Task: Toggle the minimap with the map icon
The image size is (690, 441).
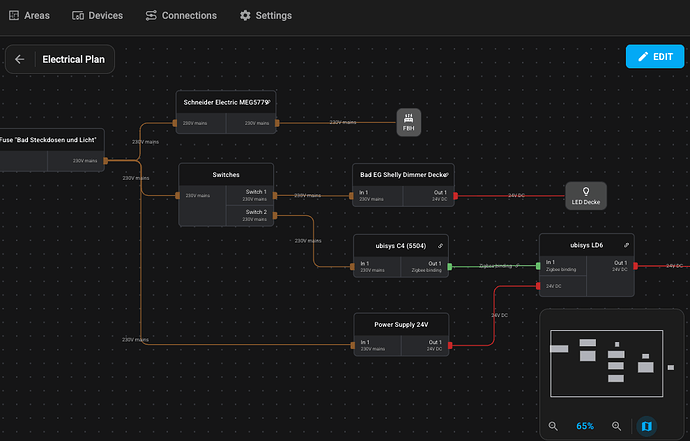Action: point(646,426)
